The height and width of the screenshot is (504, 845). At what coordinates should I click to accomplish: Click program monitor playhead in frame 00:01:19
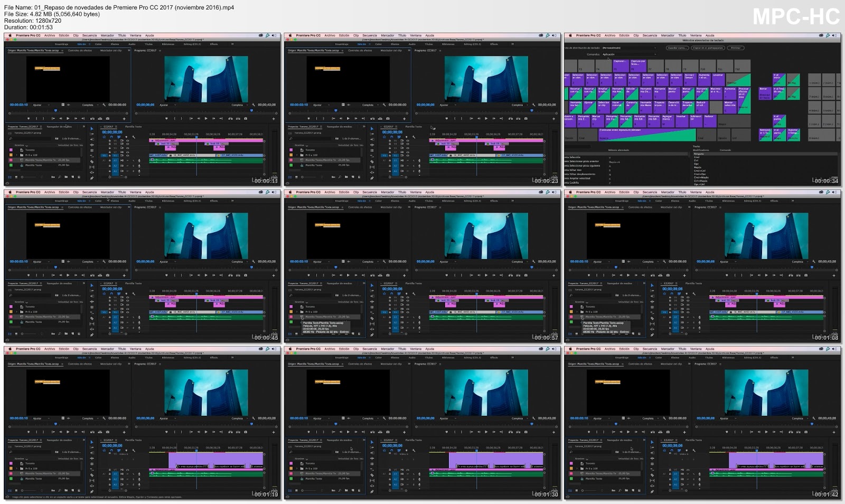point(251,424)
